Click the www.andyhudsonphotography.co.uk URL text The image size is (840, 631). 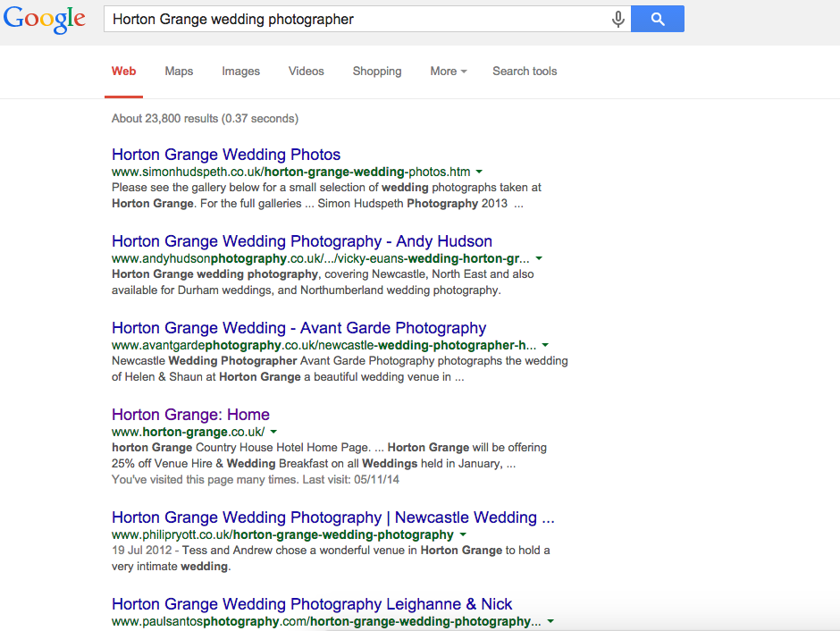click(320, 258)
